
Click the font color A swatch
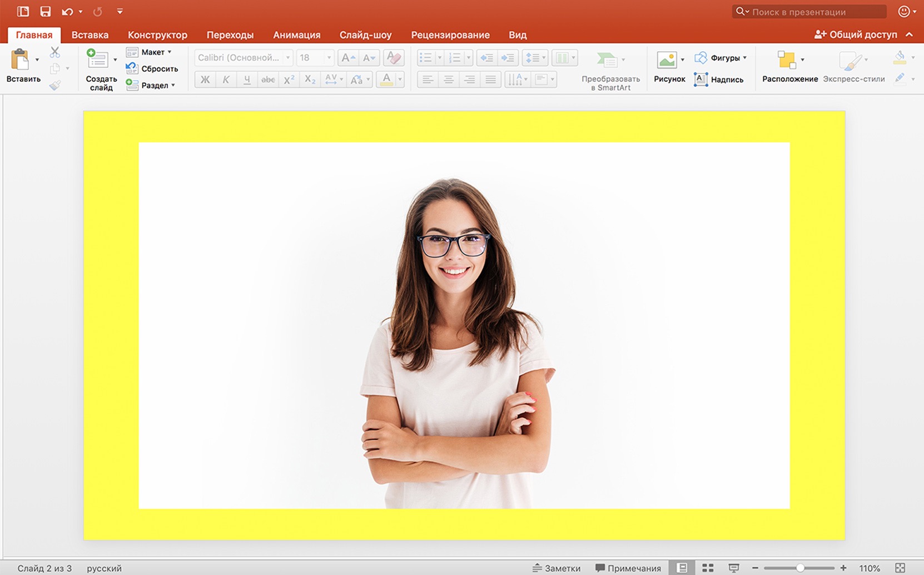point(386,80)
